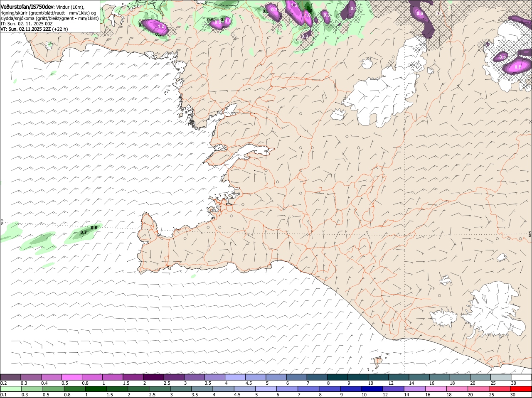
Task: Click the 1.5 label in the lower legend row
Action: 110,395
